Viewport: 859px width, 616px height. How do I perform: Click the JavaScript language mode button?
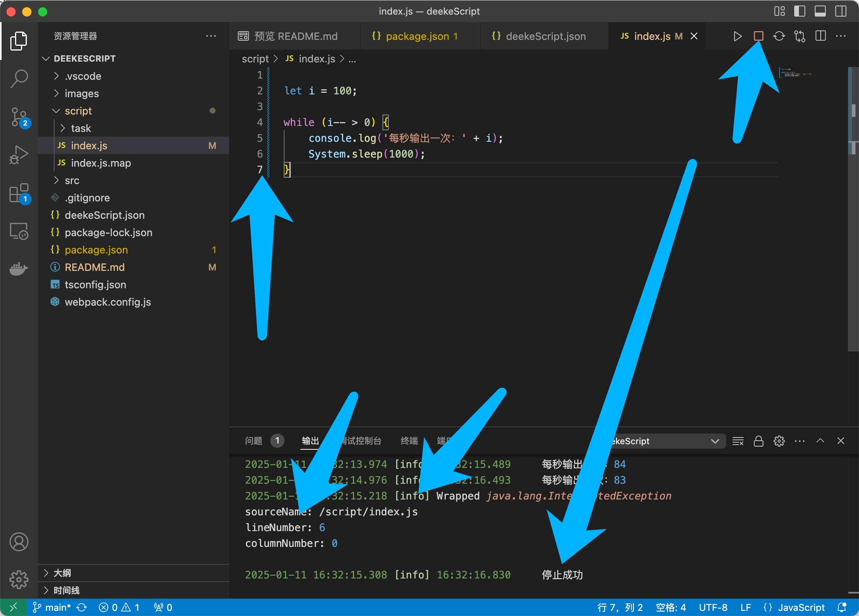[801, 607]
